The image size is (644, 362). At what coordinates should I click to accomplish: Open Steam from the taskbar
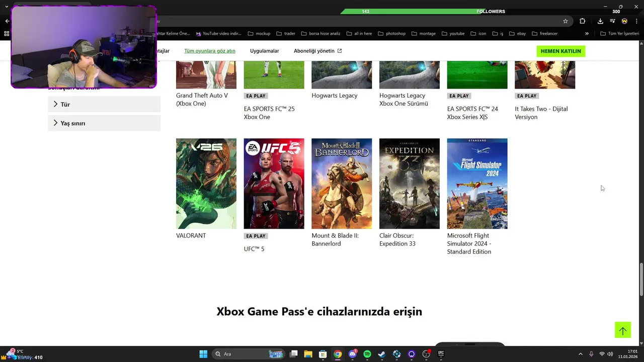click(x=382, y=354)
